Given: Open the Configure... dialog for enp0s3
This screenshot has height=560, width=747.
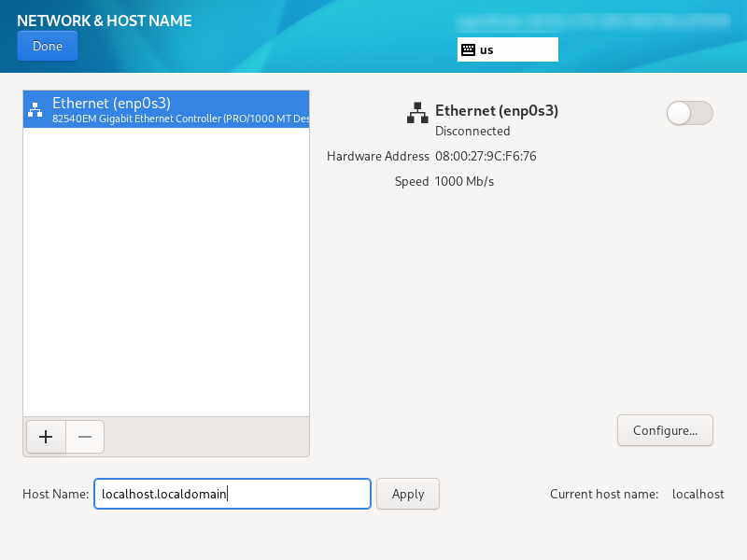Looking at the screenshot, I should [x=665, y=430].
